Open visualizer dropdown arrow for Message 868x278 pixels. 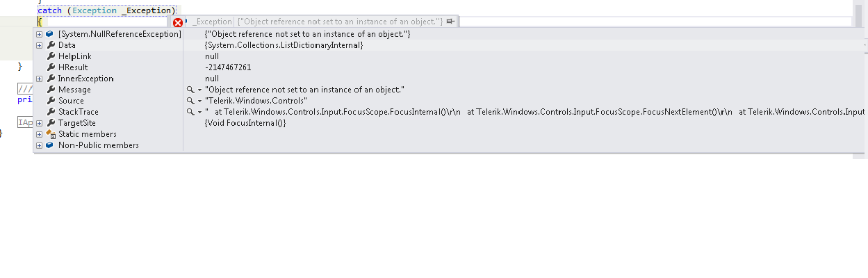(199, 90)
